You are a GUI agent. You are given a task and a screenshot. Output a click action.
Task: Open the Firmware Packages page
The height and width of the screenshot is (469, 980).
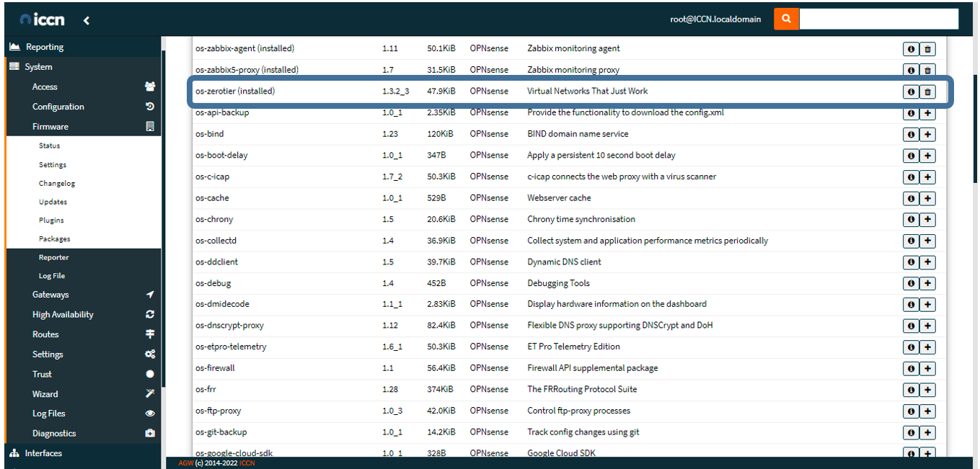[x=55, y=238]
